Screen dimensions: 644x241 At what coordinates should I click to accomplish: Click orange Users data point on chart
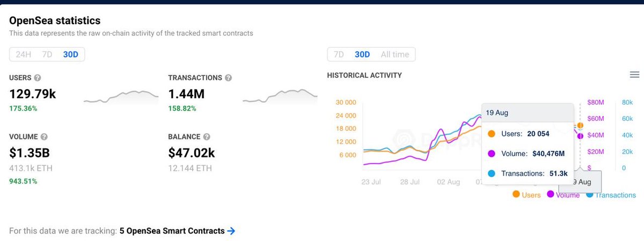click(x=580, y=126)
